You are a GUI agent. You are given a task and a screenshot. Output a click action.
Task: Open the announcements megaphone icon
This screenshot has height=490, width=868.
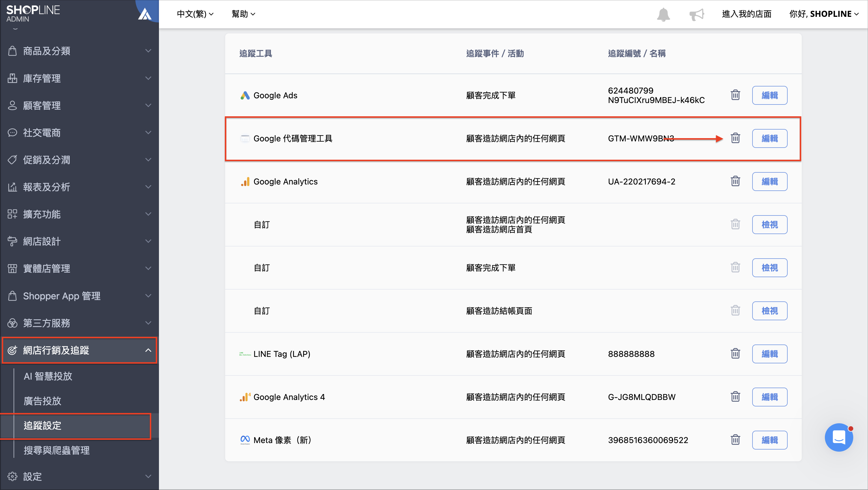(x=696, y=14)
